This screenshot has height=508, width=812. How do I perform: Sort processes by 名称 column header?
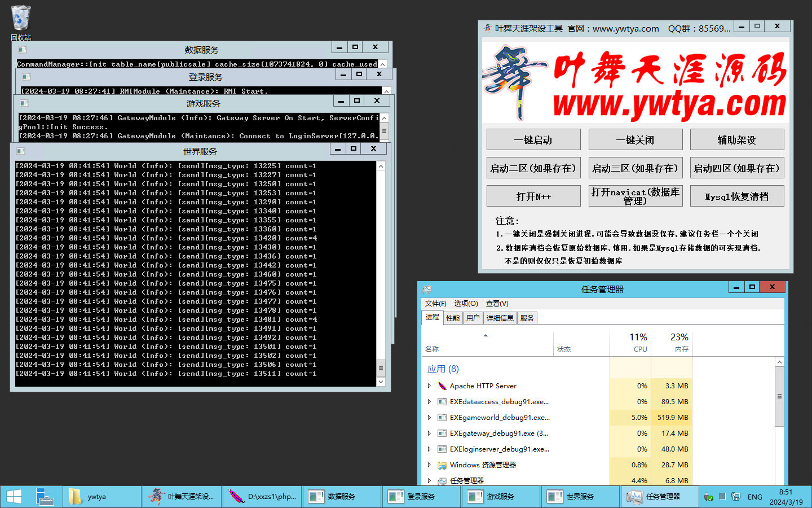(x=487, y=343)
